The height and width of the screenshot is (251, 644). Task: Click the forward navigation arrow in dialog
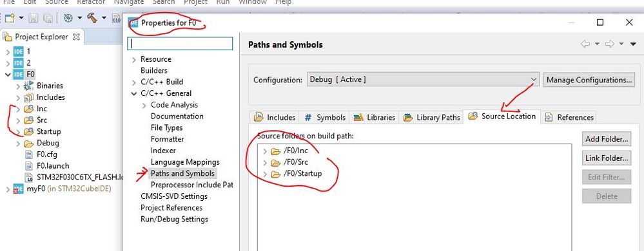point(610,44)
